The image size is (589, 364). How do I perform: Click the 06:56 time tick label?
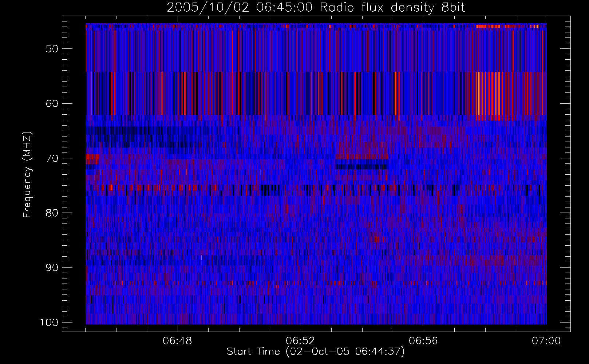point(423,341)
